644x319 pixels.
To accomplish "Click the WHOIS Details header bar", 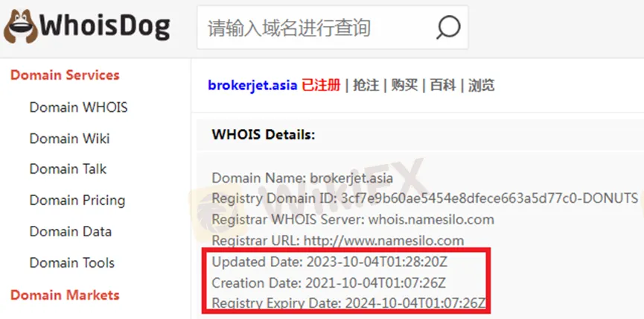I will 420,135.
